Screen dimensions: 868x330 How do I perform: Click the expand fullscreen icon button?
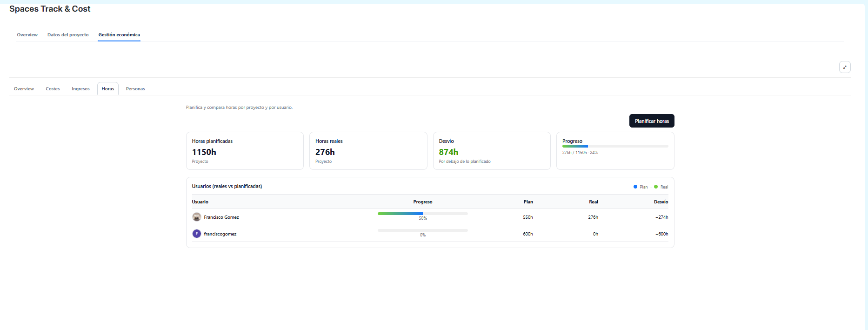pyautogui.click(x=845, y=67)
